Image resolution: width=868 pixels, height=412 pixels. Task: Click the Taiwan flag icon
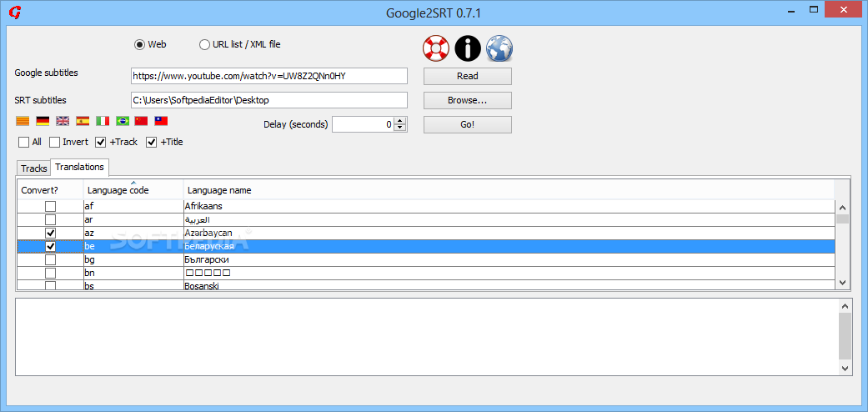(161, 121)
